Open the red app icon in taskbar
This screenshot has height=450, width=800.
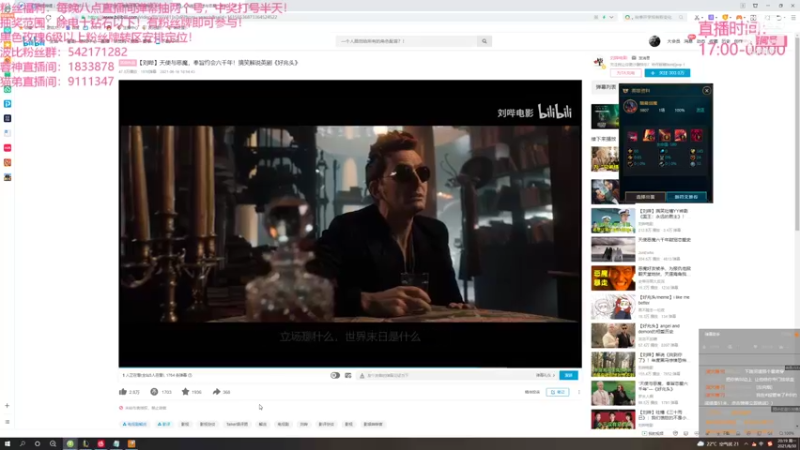point(101,444)
